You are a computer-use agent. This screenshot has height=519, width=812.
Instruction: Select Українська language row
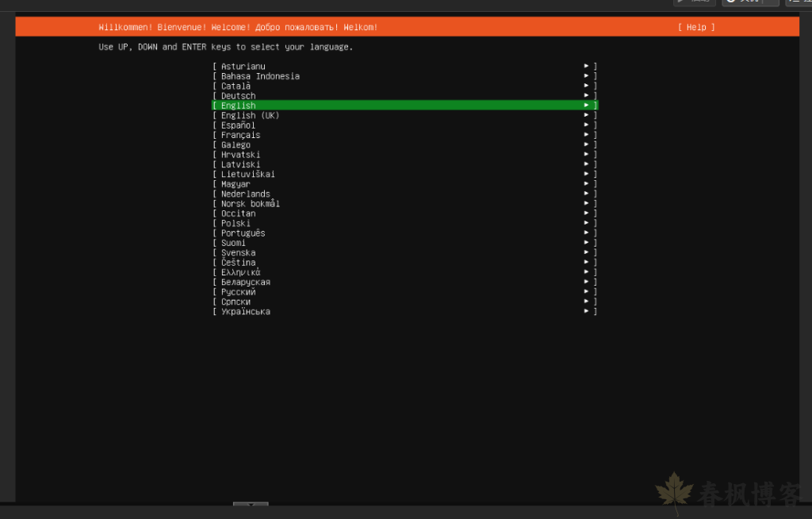click(x=405, y=312)
